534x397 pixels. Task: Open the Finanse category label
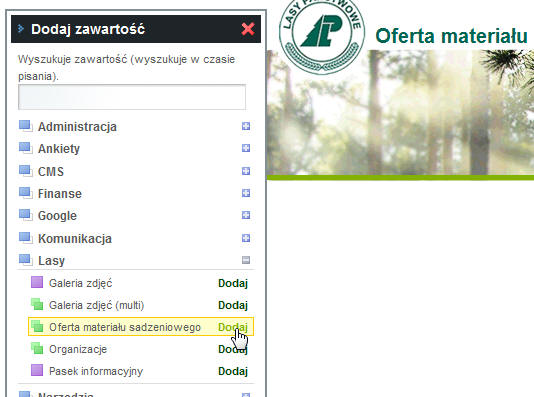coord(60,194)
